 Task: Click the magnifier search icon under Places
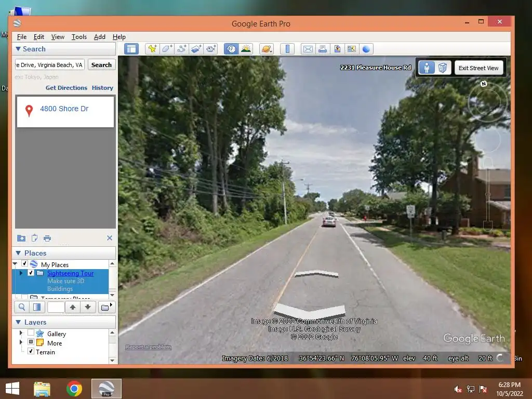[22, 308]
